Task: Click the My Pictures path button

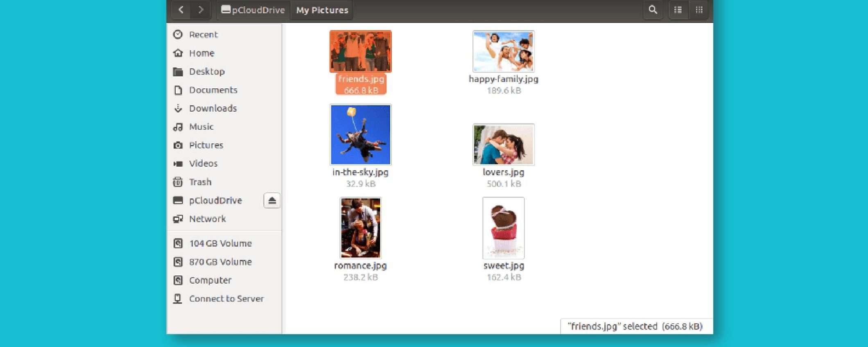Action: tap(322, 10)
